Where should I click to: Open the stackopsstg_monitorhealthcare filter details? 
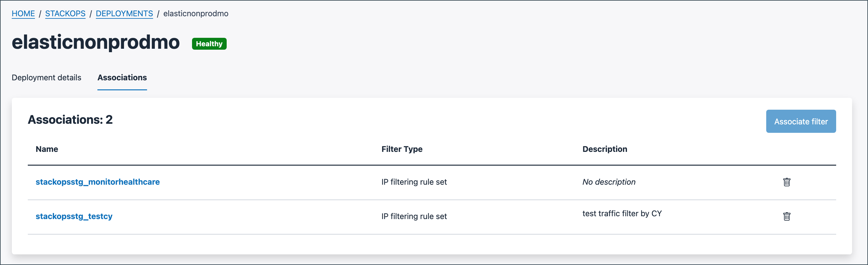point(98,182)
